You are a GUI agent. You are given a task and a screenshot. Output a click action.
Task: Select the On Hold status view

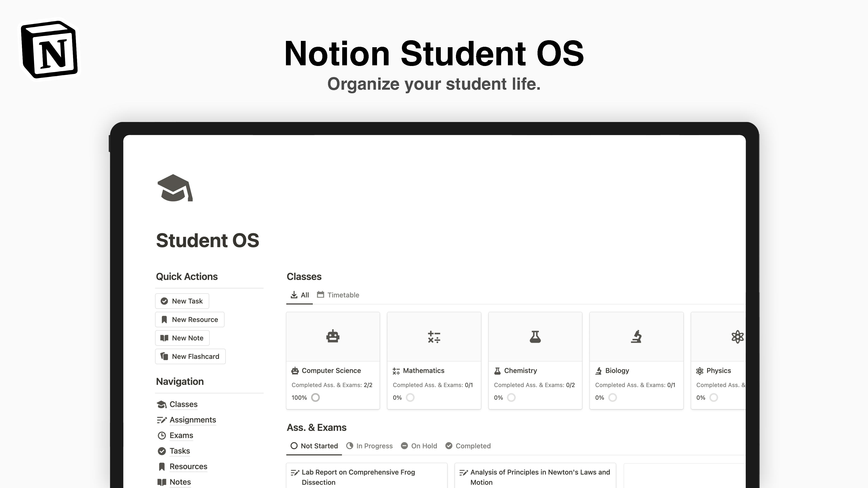tap(418, 446)
